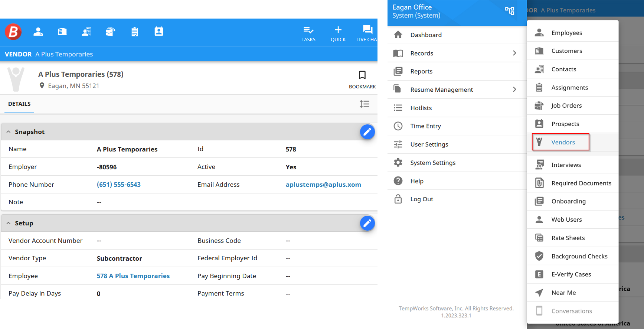Select Assignments in the Records submenu
This screenshot has height=329, width=644.
[x=573, y=88]
